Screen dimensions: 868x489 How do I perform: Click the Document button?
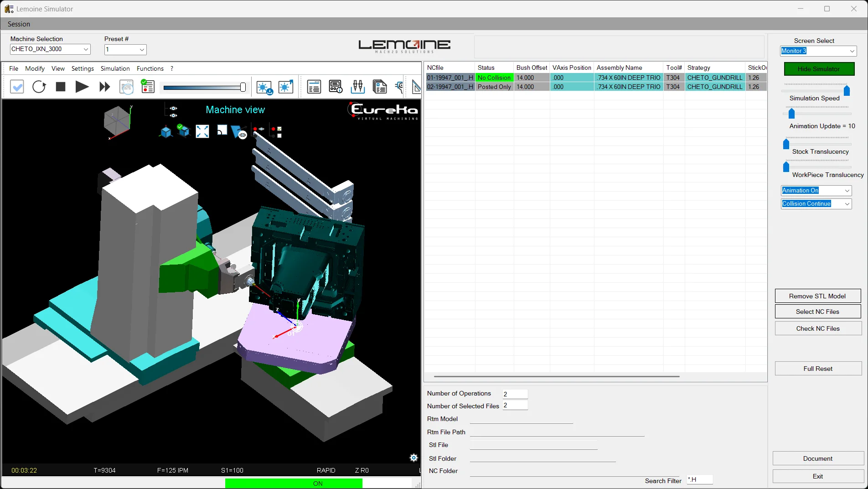[x=818, y=458]
